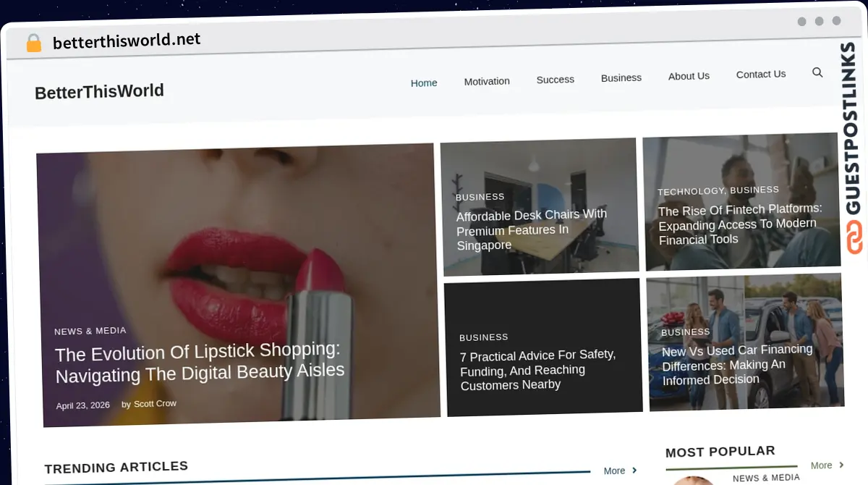Click chevron arrow beside Most Popular More

(841, 465)
